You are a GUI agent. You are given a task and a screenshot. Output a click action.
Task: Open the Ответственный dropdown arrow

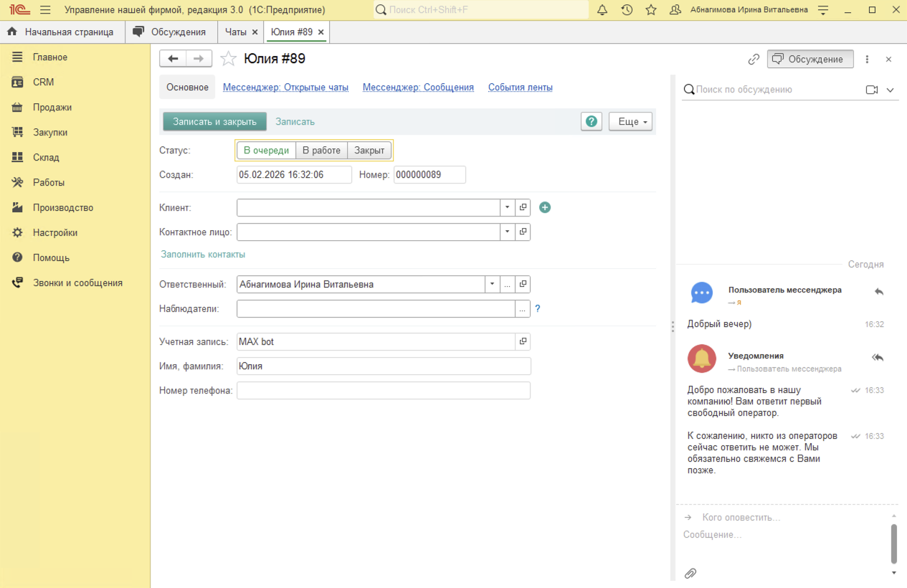(x=492, y=284)
